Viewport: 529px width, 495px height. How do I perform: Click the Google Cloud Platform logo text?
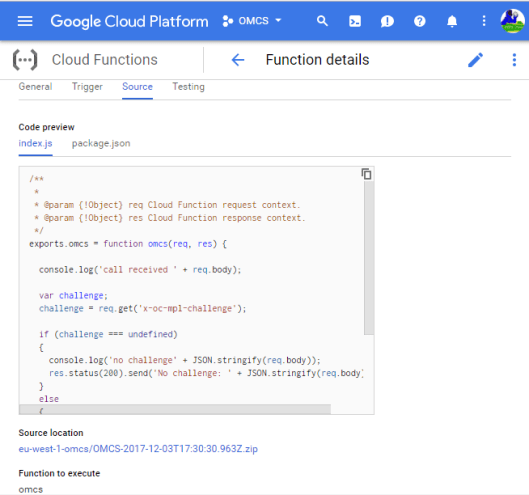point(129,21)
